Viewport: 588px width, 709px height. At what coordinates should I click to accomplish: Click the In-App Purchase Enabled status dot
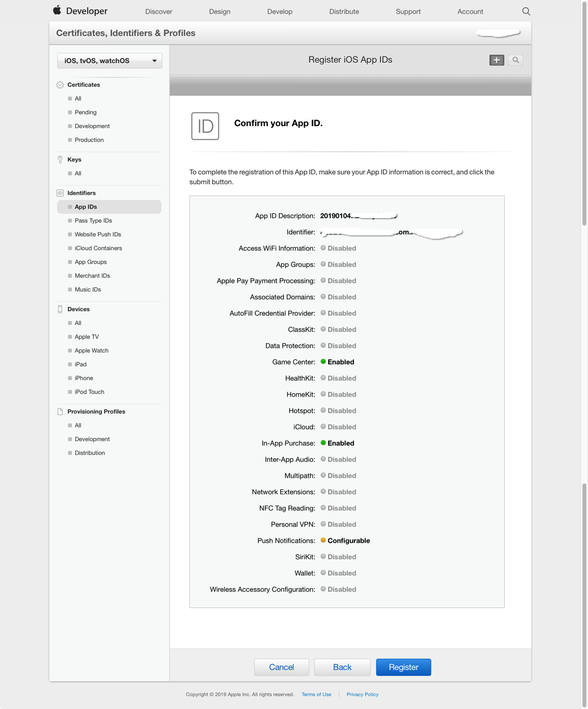point(323,443)
